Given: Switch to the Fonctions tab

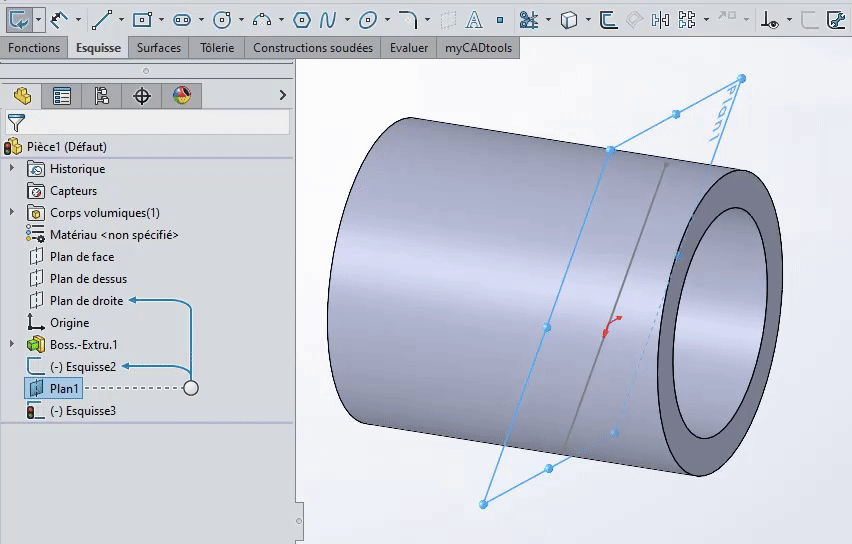Looking at the screenshot, I should coord(34,48).
